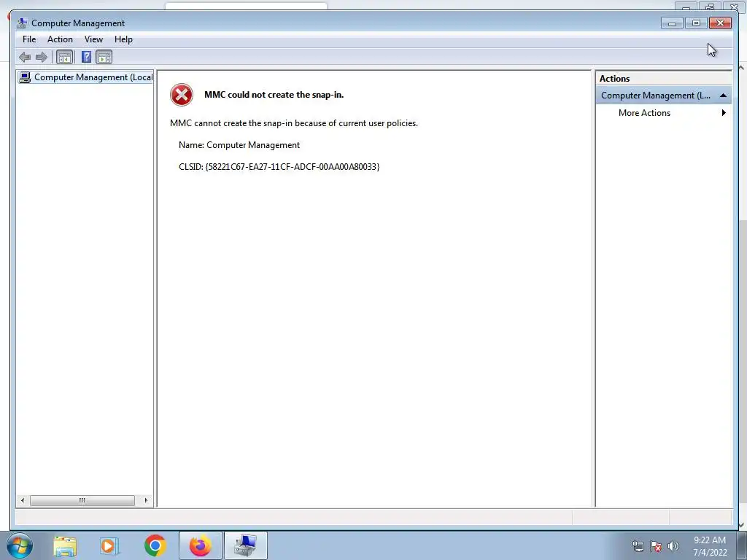Screen dimensions: 747x560
Task: Click the 'Name: Computer Management' line
Action: pos(239,145)
